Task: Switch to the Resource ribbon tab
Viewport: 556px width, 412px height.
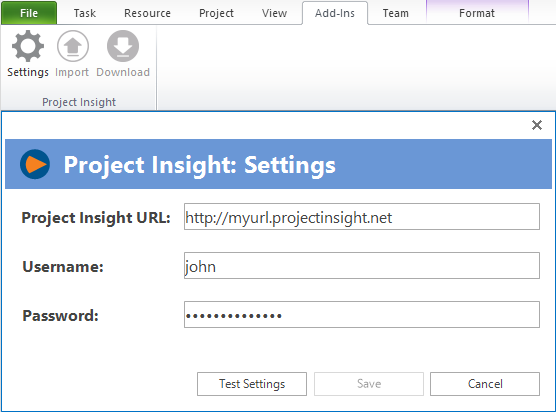Action: point(148,13)
